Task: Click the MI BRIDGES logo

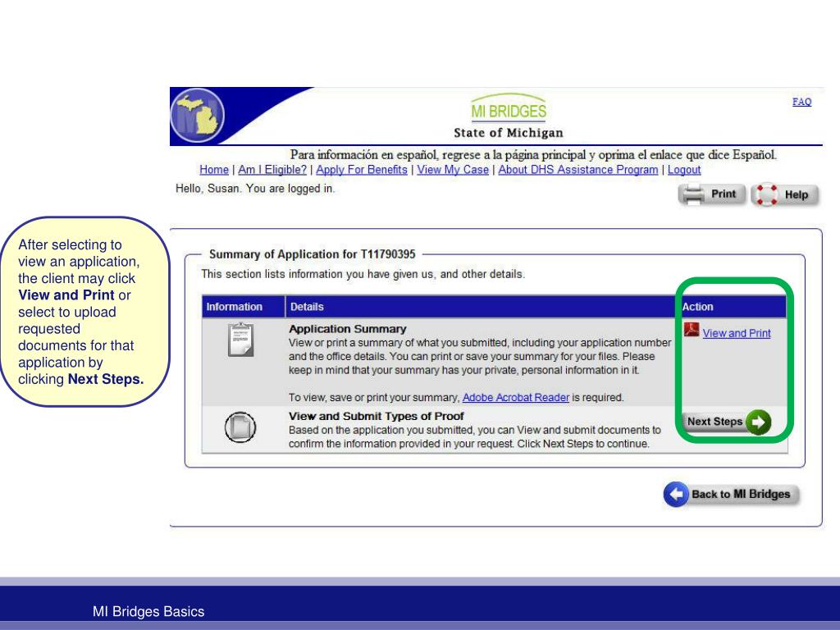Action: pyautogui.click(x=509, y=107)
